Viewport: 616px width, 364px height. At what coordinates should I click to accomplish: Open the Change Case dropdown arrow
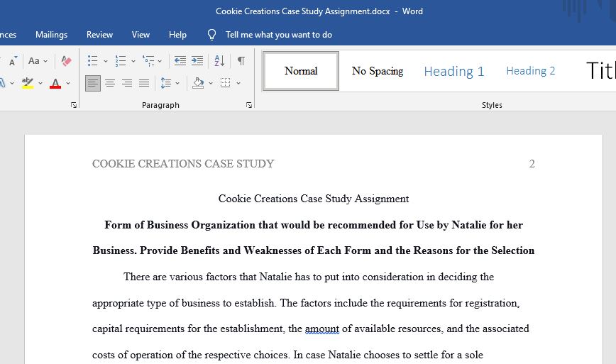pos(45,61)
